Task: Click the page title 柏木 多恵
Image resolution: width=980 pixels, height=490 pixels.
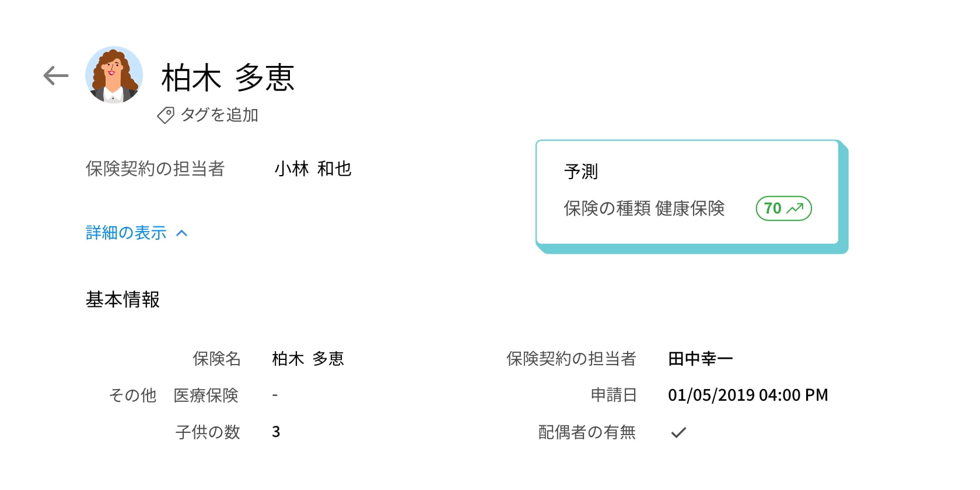Action: (228, 78)
